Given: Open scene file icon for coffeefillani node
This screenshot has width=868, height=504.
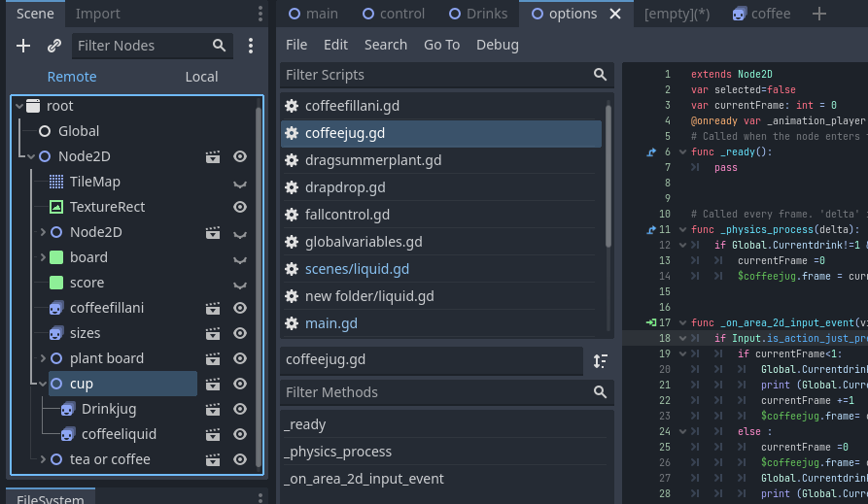Looking at the screenshot, I should click(213, 308).
